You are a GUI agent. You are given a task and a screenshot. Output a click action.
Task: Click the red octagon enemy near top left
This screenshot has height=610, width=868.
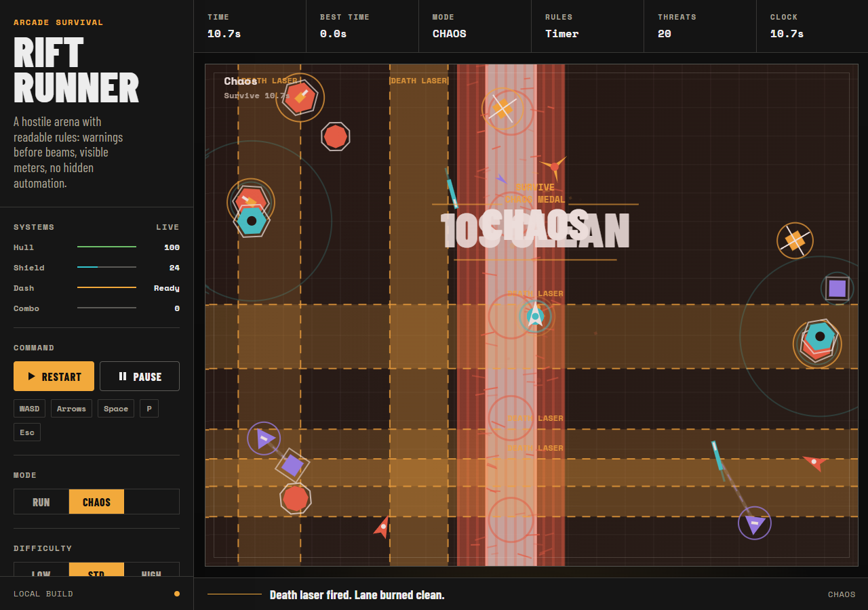click(335, 136)
